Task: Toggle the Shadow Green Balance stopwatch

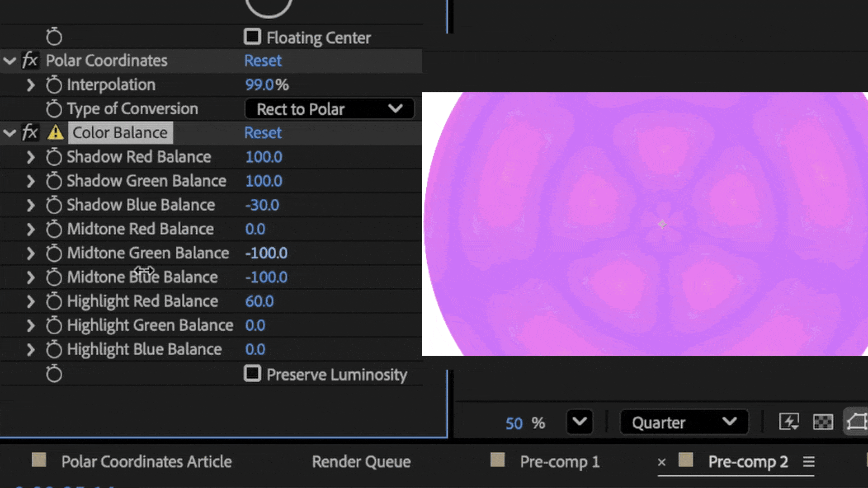Action: click(54, 180)
